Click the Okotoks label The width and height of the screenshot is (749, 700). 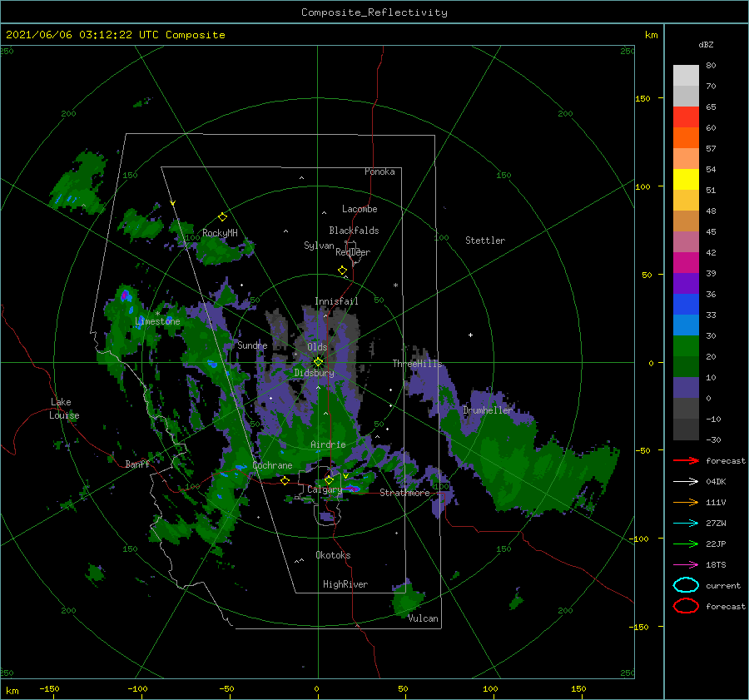tap(333, 555)
